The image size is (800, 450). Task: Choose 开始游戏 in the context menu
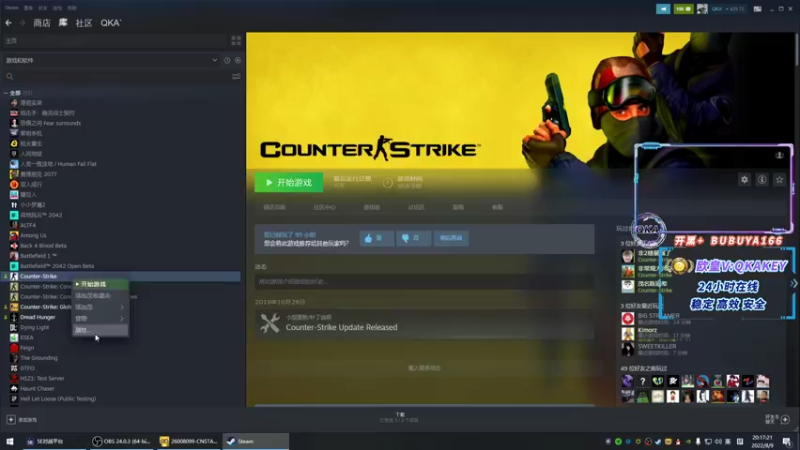pos(100,284)
